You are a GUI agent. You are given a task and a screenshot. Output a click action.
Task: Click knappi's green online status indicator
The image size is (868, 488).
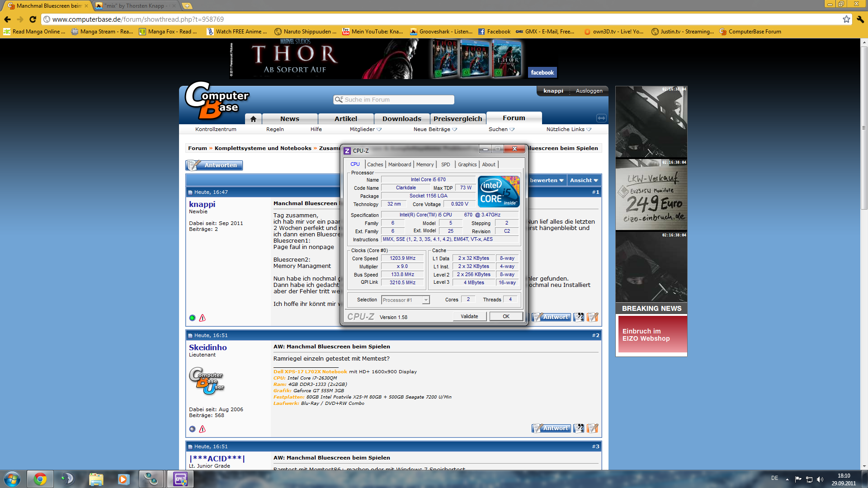coord(192,318)
